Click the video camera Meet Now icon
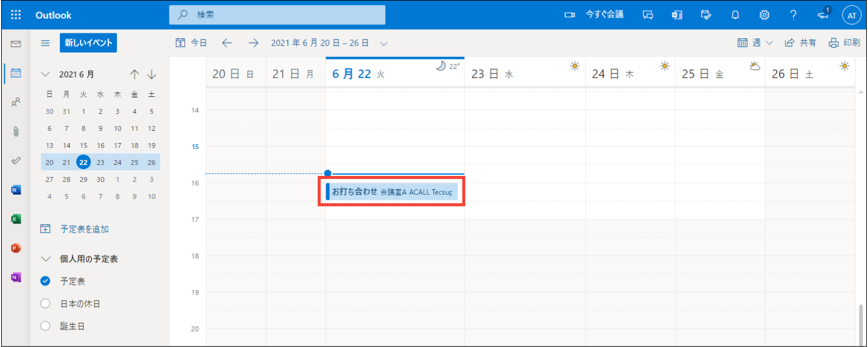 (570, 15)
